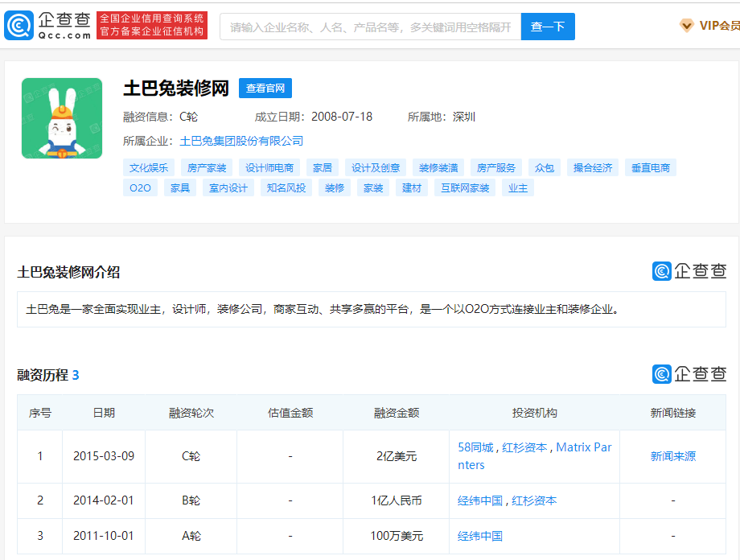Click the 融资历程 section heading
The width and height of the screenshot is (740, 560).
coord(48,375)
